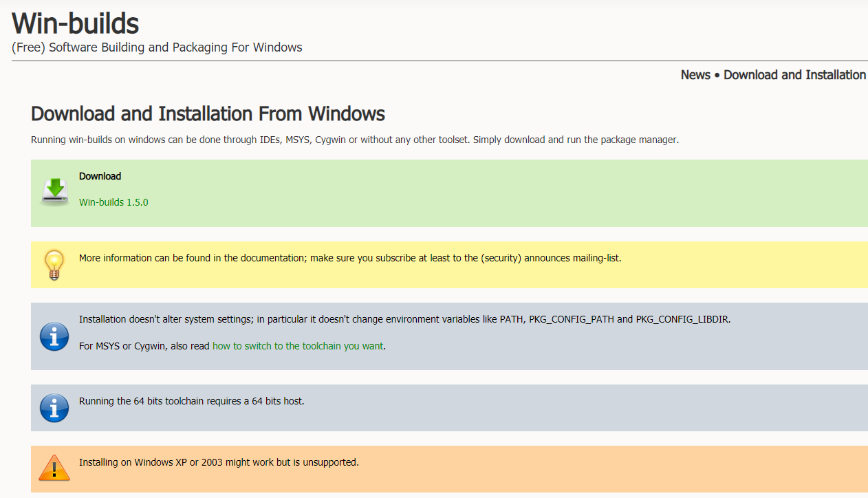
Task: Click the green download drive icon
Action: [x=54, y=192]
